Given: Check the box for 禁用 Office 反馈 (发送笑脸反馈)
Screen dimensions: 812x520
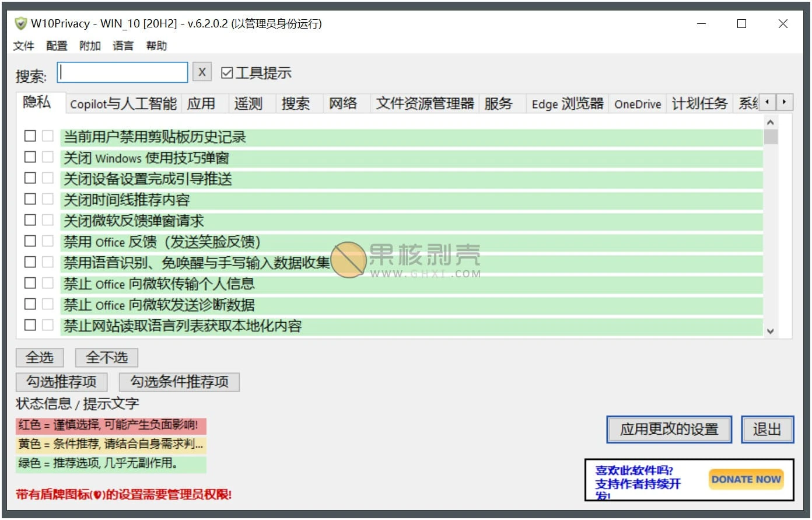Looking at the screenshot, I should point(30,241).
